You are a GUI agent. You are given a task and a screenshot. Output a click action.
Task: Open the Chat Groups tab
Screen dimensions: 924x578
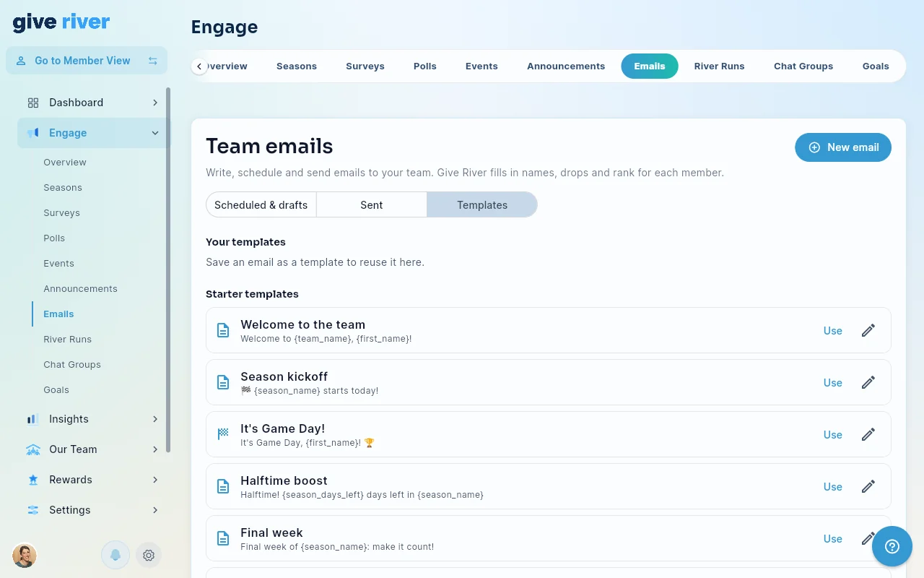[x=803, y=66]
